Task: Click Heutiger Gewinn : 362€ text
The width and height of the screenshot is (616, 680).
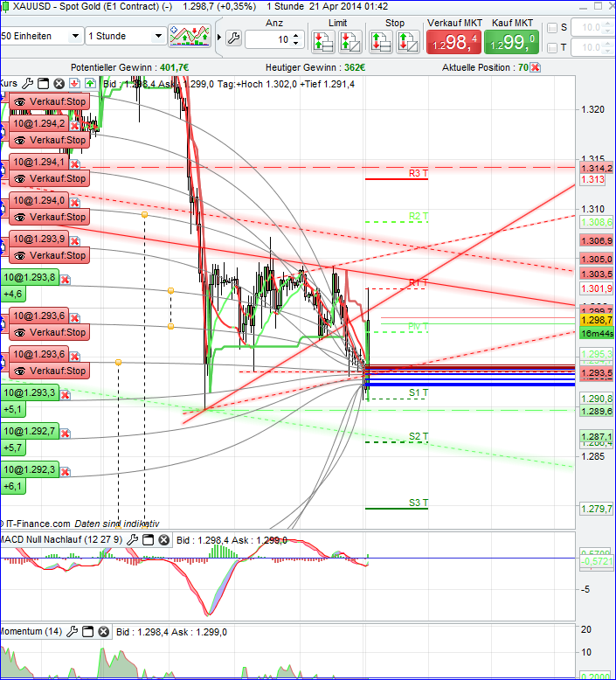Action: tap(315, 67)
